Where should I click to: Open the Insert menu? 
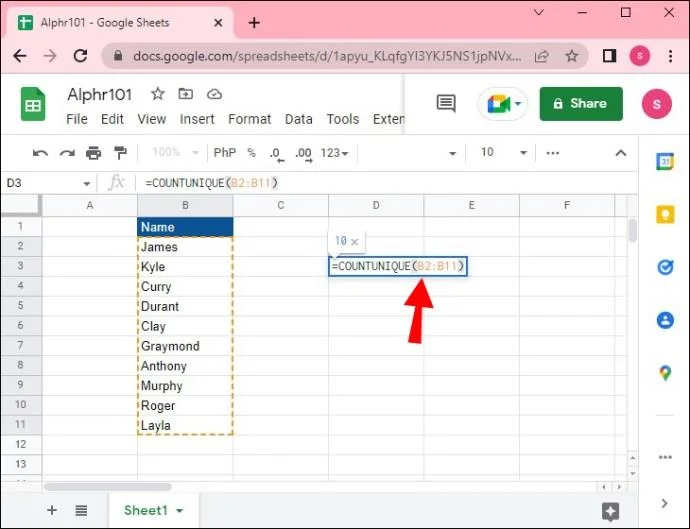pyautogui.click(x=197, y=119)
